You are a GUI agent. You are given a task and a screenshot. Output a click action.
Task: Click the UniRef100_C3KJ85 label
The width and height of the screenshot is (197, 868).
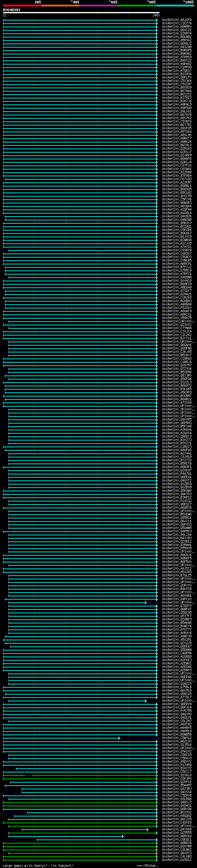pos(176,352)
